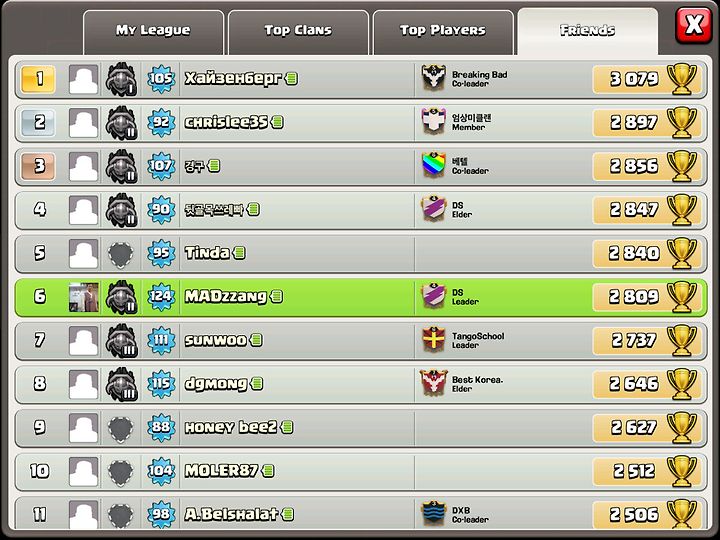Select player name dgmong
Viewport: 720px width, 540px height.
coord(216,384)
